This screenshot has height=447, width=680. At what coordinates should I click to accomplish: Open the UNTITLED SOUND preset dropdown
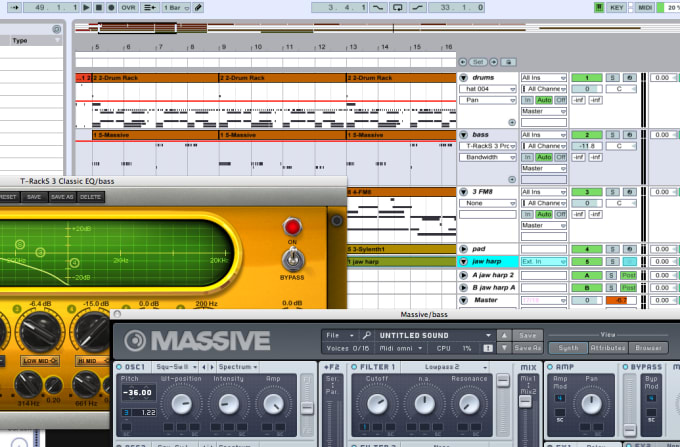pyautogui.click(x=435, y=335)
